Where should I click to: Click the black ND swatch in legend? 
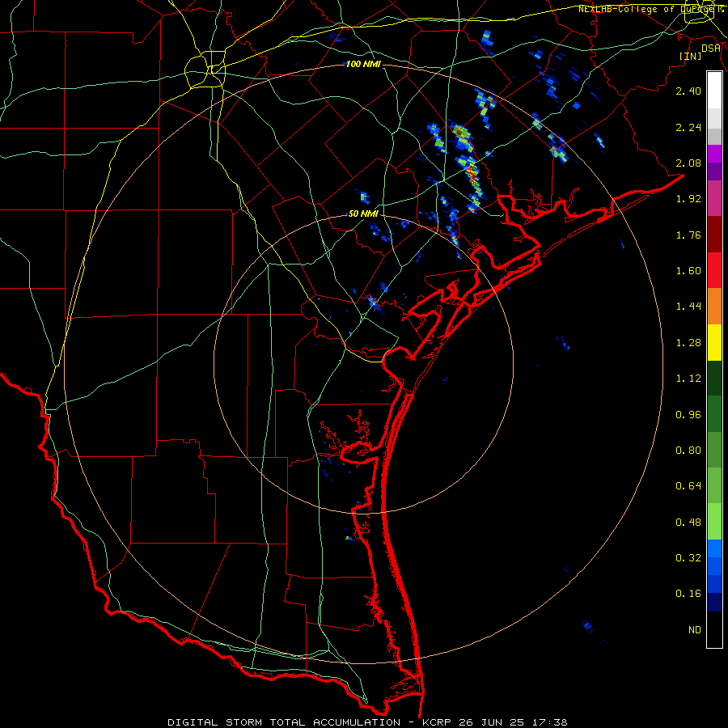(x=714, y=629)
